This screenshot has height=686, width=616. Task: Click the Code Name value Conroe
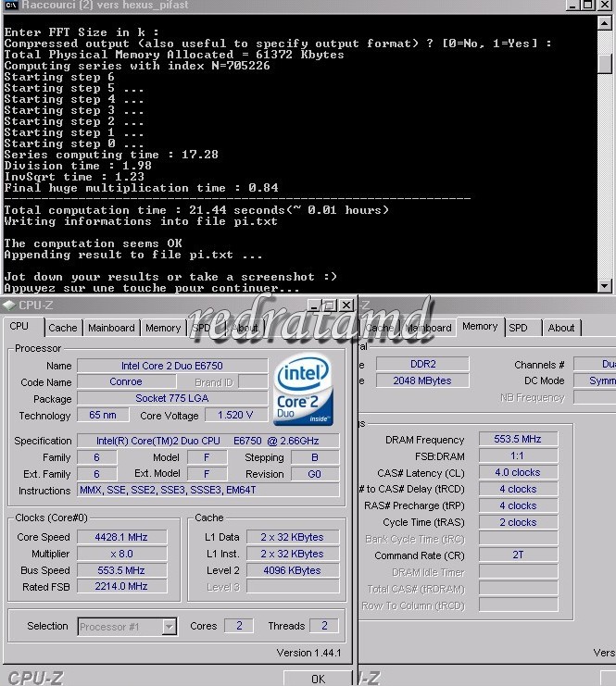tap(127, 381)
